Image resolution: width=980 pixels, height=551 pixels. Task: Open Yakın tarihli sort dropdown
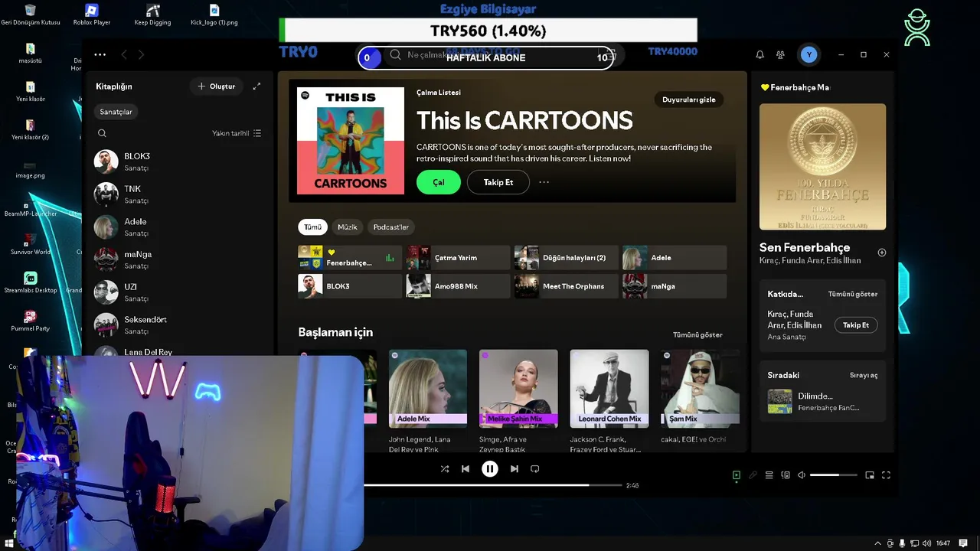click(237, 133)
